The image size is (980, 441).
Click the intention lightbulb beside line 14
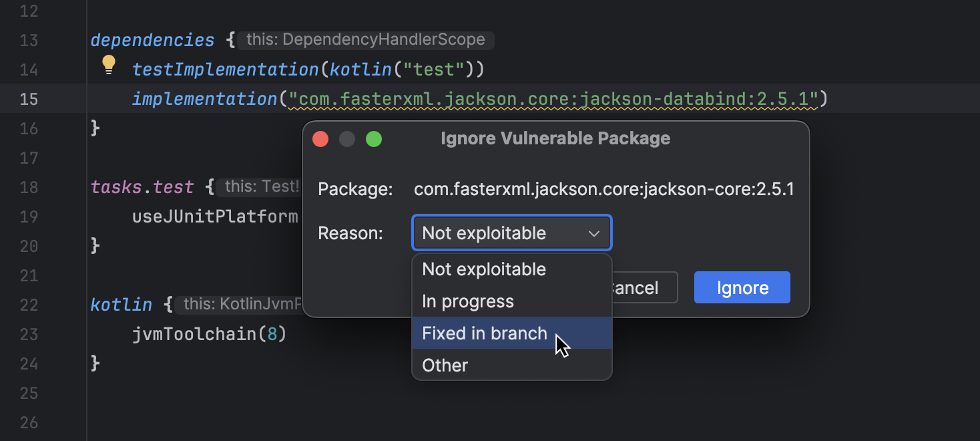pyautogui.click(x=108, y=64)
